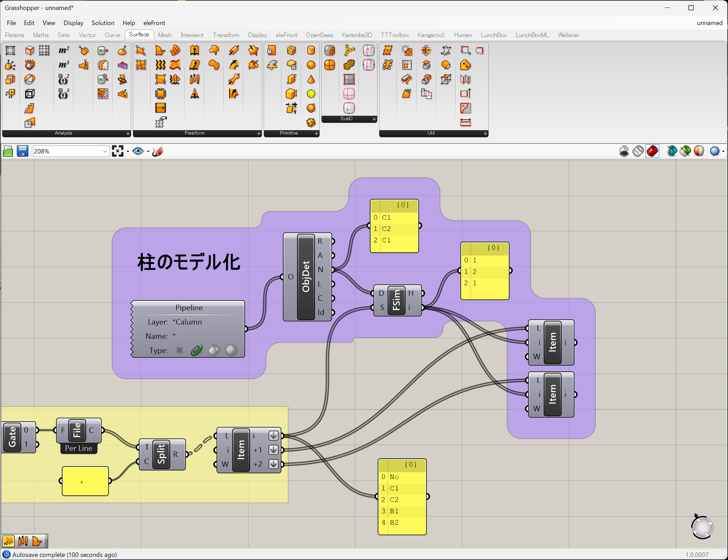
Task: Switch to wireframe preview mode
Action: 638,151
